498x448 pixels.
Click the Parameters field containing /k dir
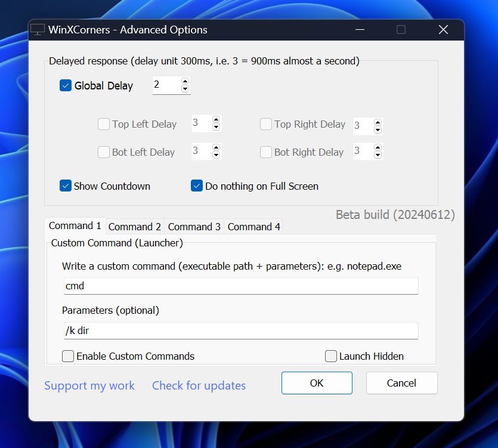(241, 330)
